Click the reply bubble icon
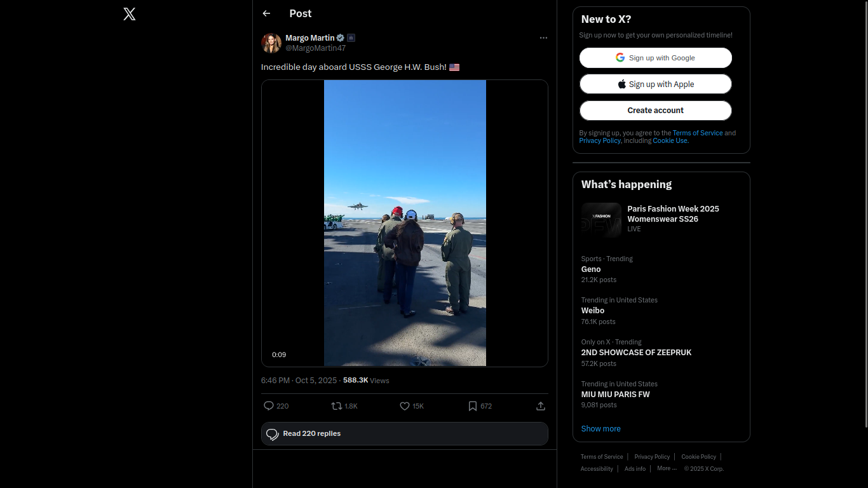Screen dimensions: 868x488 (269, 406)
